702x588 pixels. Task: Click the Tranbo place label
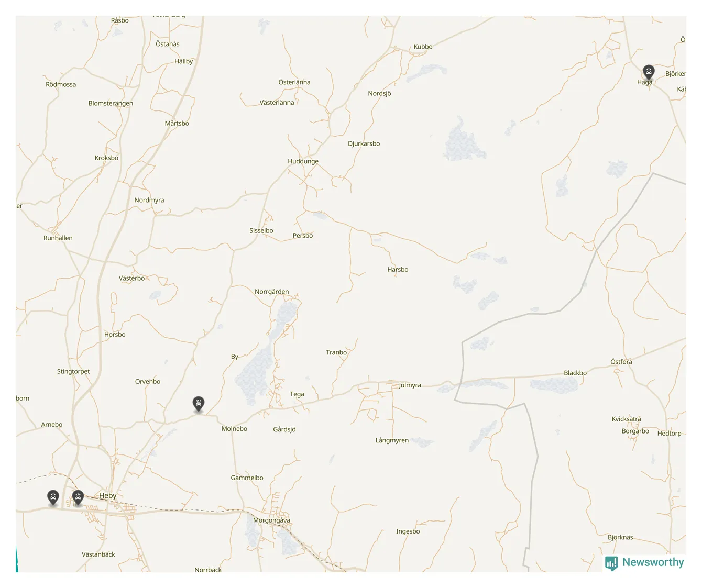(x=336, y=352)
